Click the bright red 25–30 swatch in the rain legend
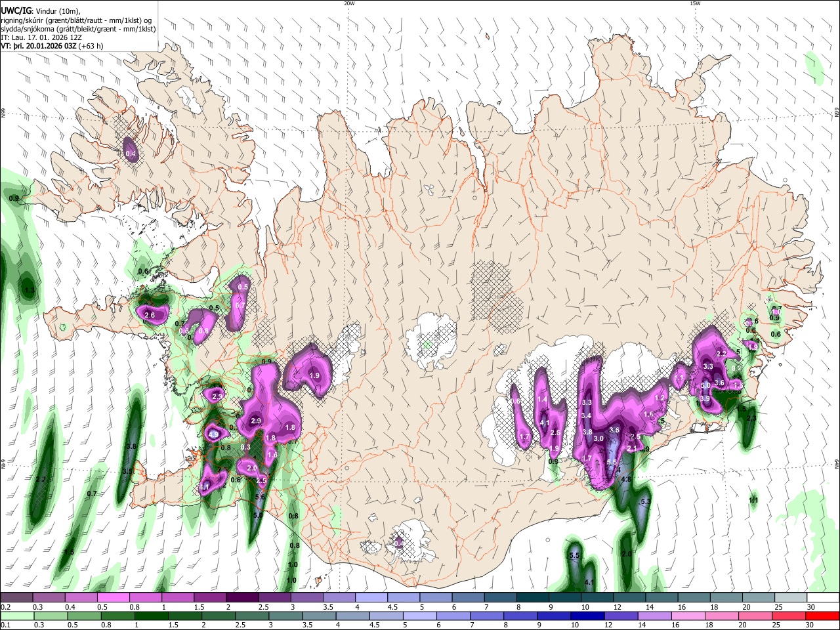The image size is (840, 630). 822,616
